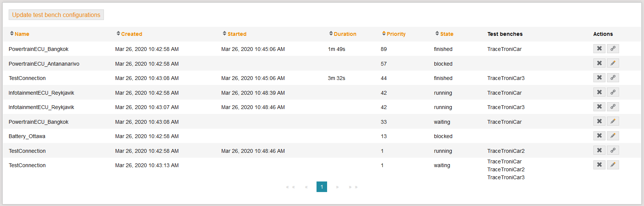The width and height of the screenshot is (644, 206).
Task: Click Update test bench configurations button
Action: 56,15
